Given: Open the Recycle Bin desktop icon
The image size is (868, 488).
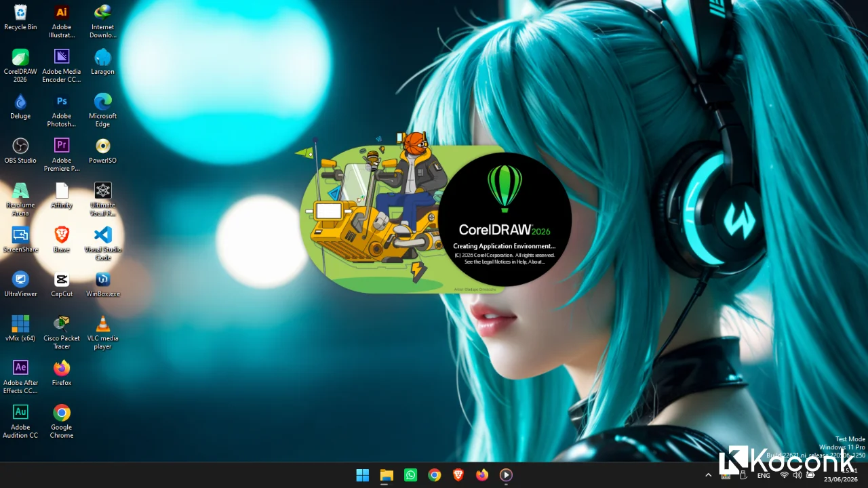Looking at the screenshot, I should point(20,18).
